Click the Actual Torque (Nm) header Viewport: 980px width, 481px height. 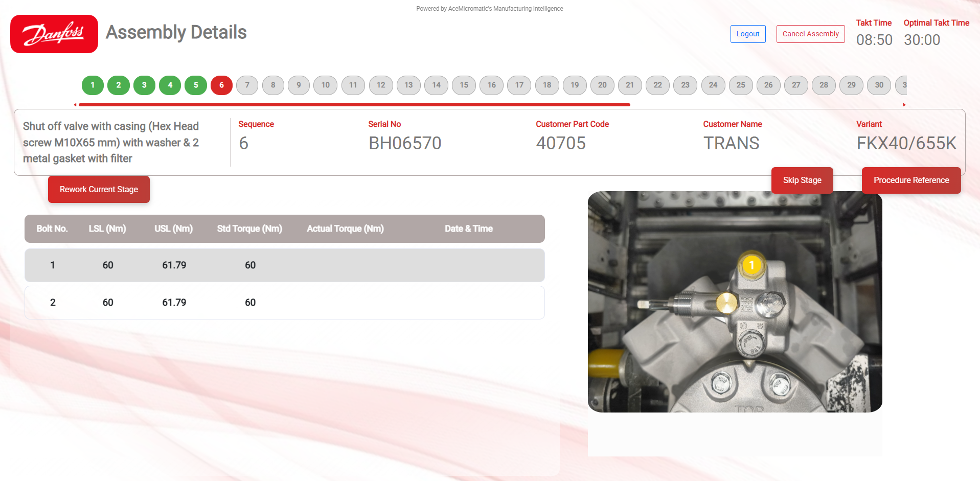coord(345,228)
